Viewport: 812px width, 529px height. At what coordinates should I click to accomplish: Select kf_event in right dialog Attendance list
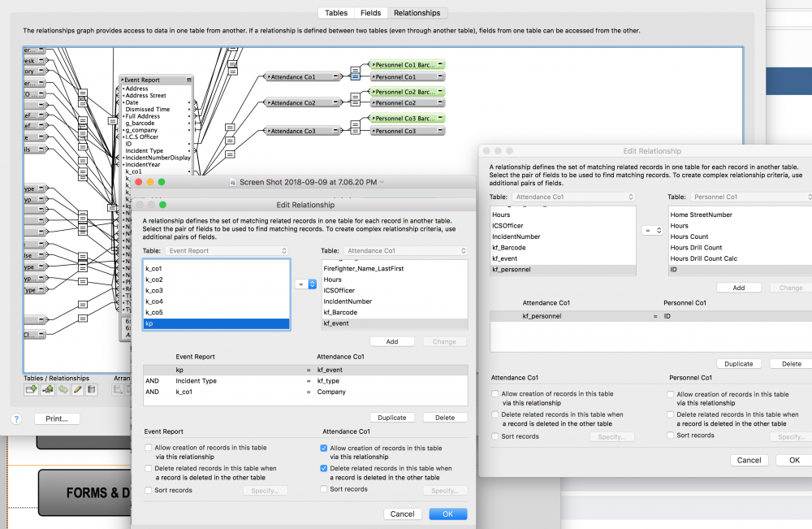pyautogui.click(x=563, y=258)
